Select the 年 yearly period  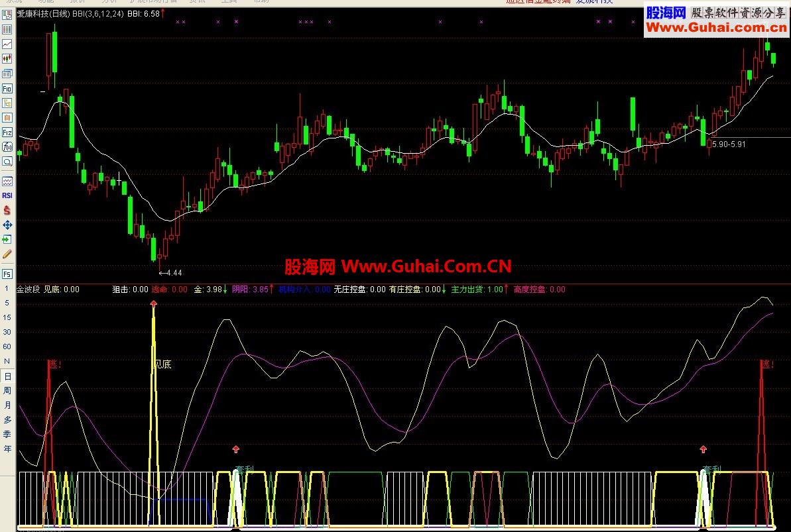pos(7,449)
